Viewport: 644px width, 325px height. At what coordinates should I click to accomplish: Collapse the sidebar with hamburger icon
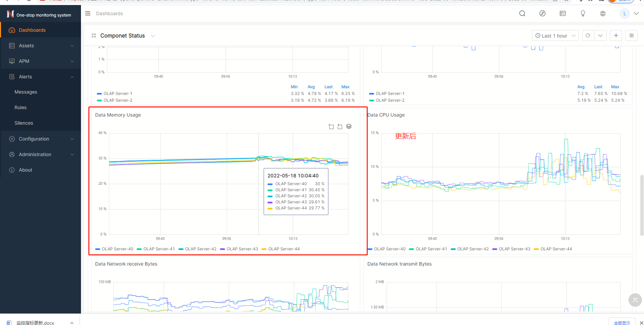pyautogui.click(x=88, y=14)
